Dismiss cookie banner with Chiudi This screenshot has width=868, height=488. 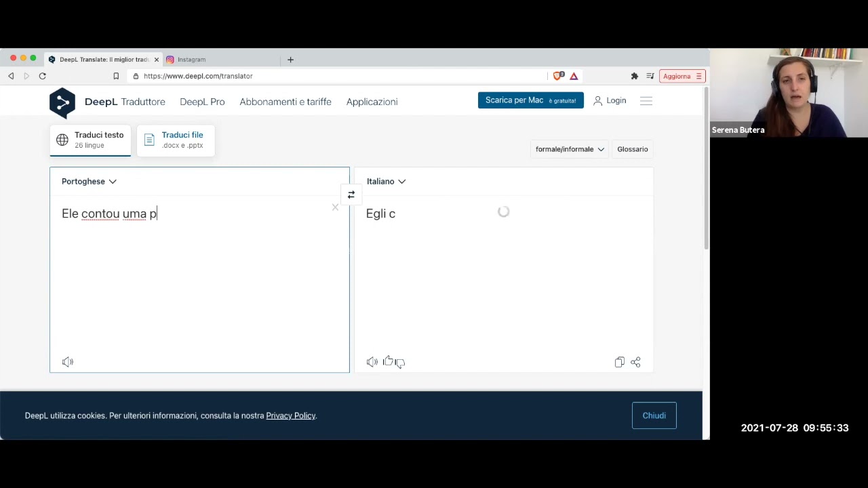(654, 415)
